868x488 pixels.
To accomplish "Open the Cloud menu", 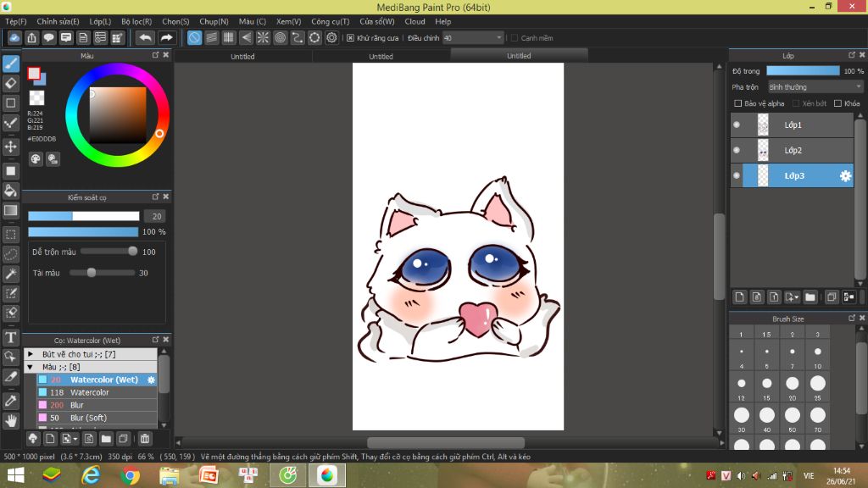I will coord(415,21).
